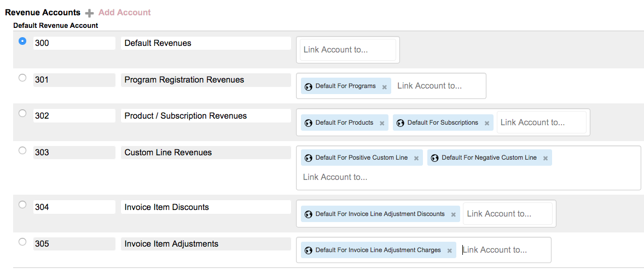Image resolution: width=644 pixels, height=274 pixels.
Task: Remove the Default For Subscriptions tag
Action: click(x=487, y=123)
